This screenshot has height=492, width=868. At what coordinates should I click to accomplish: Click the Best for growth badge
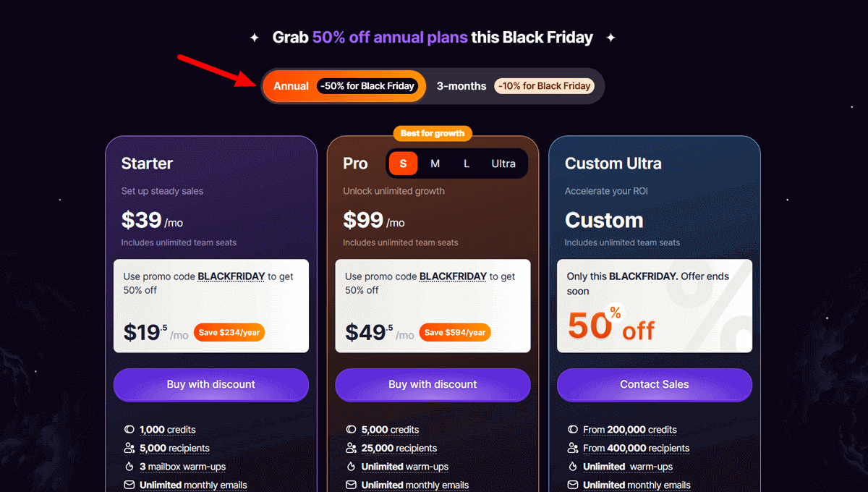[x=432, y=133]
